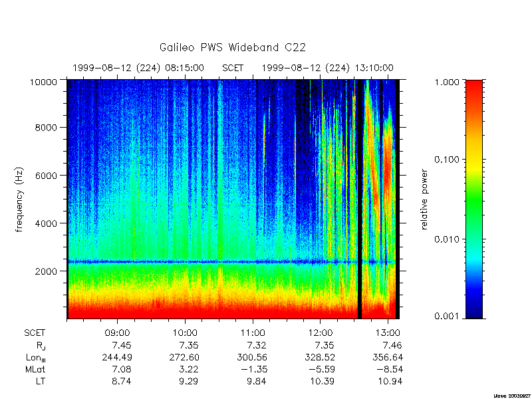Click the MLat value 7.08

122,369
